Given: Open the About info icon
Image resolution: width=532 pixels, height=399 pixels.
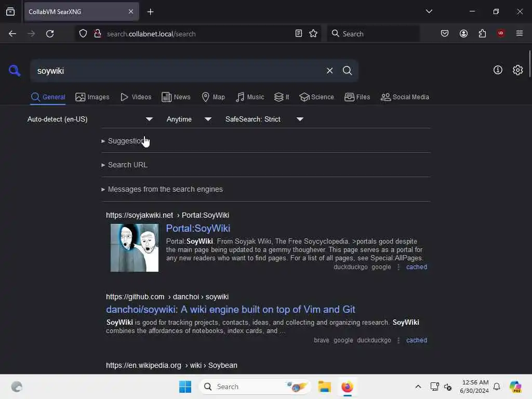Looking at the screenshot, I should pos(498,70).
